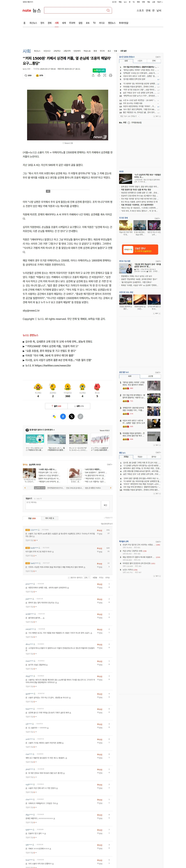Select 댓글 153 comments tab
The image size is (186, 868).
tap(32, 518)
